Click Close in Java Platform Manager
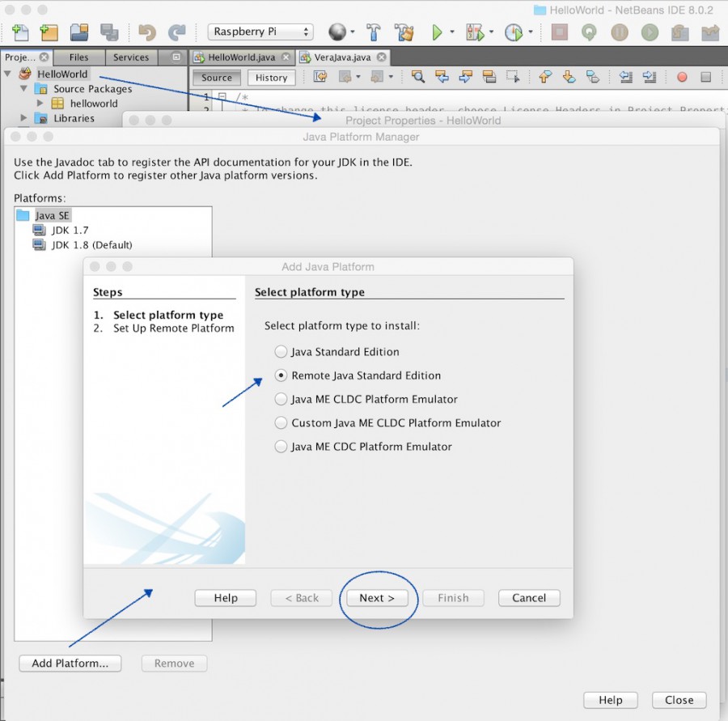728x721 pixels. 679,700
